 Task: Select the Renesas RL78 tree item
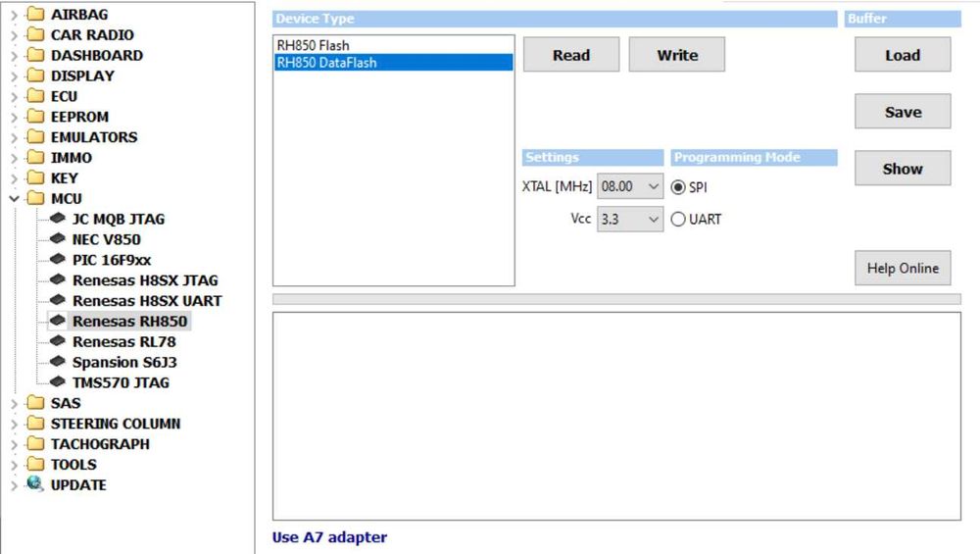tap(123, 341)
